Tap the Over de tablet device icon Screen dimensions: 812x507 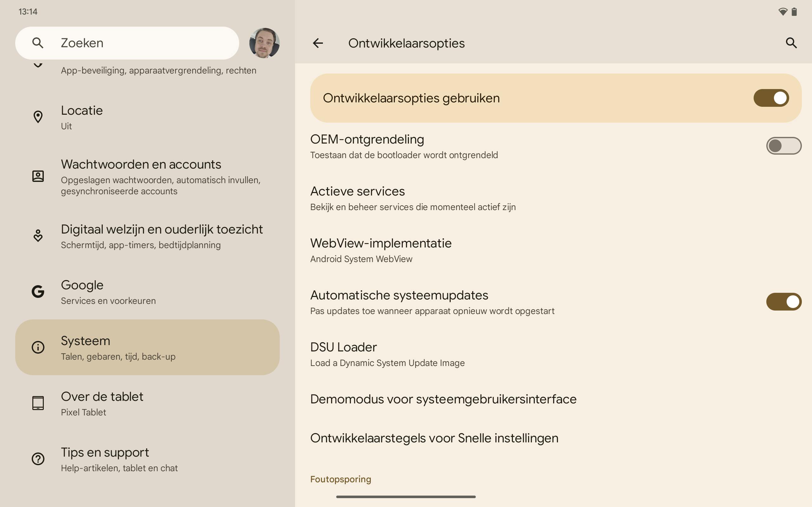(x=38, y=403)
